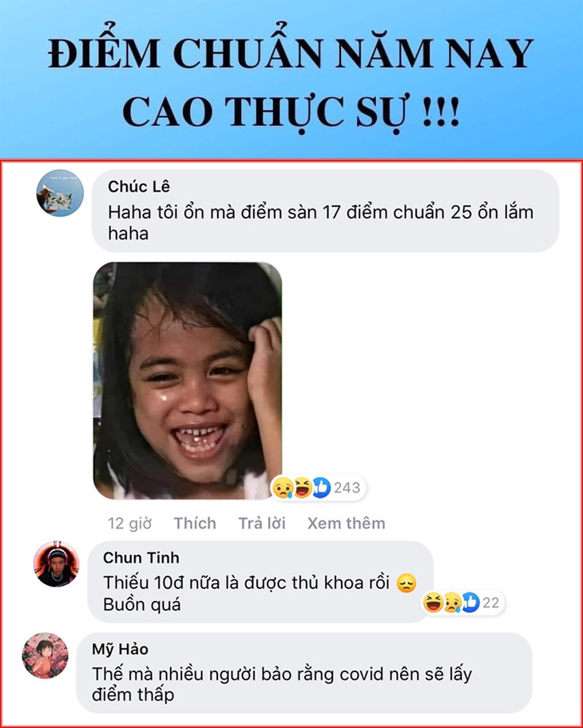Click Mỹ Hảo's comment about covid
The image size is (583, 728).
(281, 684)
